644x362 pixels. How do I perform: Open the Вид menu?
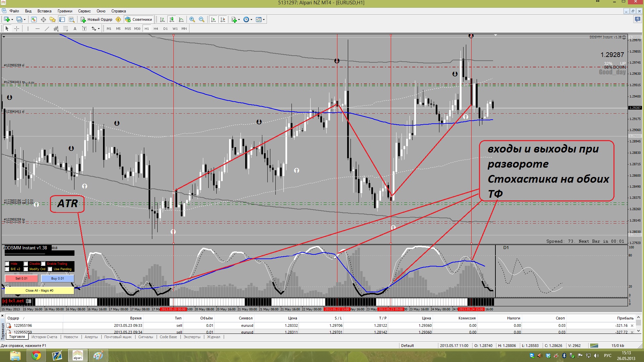[28, 11]
